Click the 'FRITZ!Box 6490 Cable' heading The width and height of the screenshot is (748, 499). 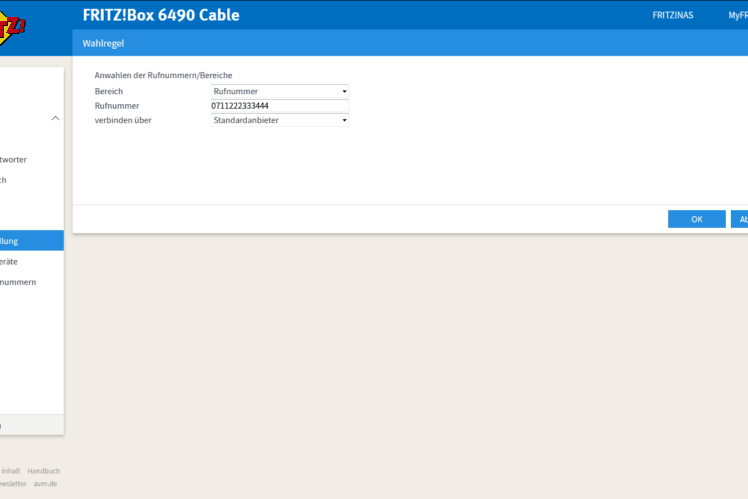pos(161,15)
